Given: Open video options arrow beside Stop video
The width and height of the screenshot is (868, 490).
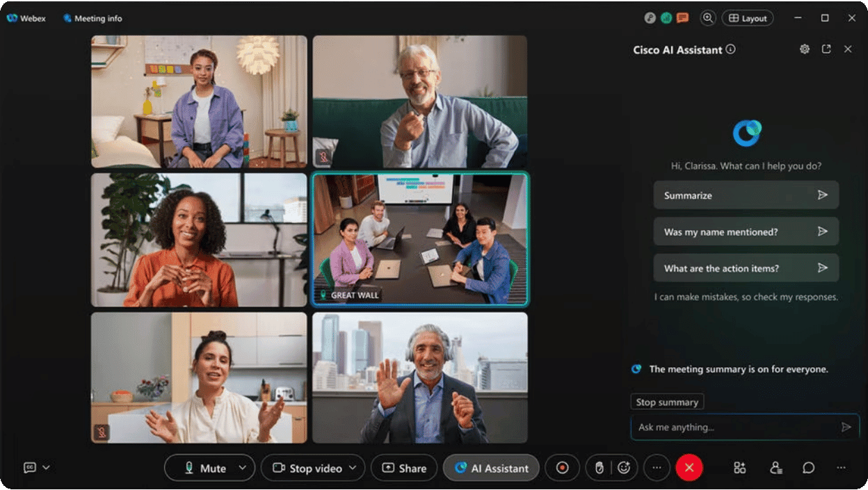Looking at the screenshot, I should [353, 468].
